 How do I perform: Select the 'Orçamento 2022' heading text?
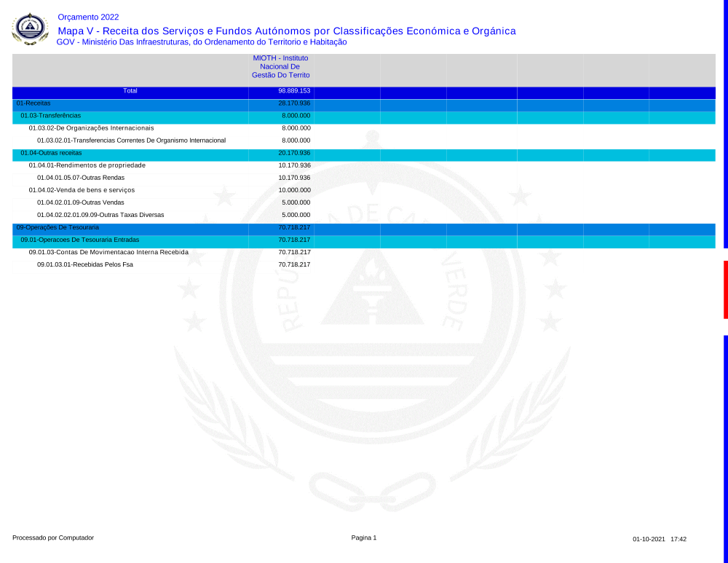88,17
